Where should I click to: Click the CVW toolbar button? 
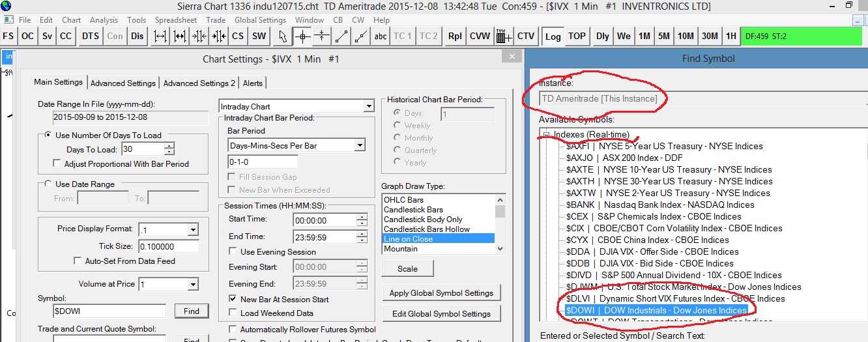pyautogui.click(x=480, y=36)
